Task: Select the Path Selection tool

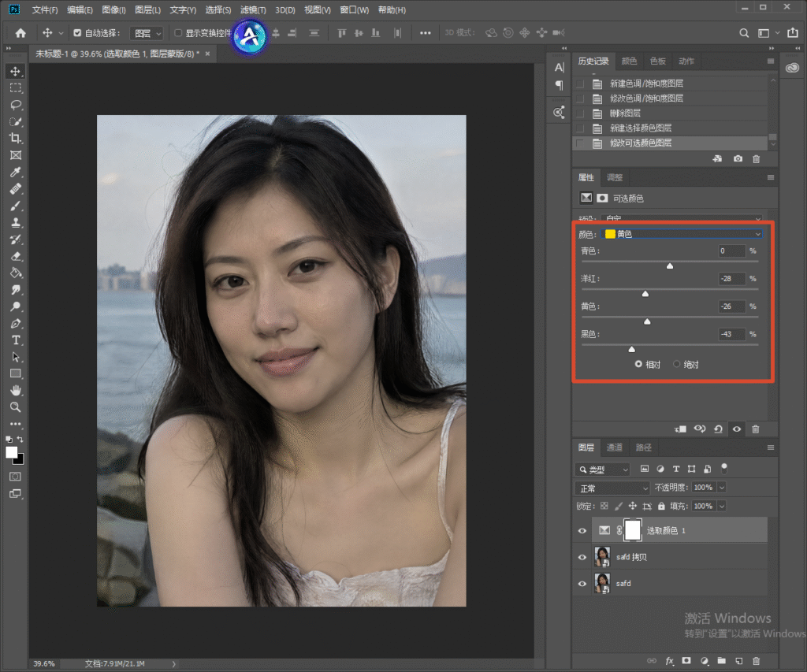Action: click(16, 357)
